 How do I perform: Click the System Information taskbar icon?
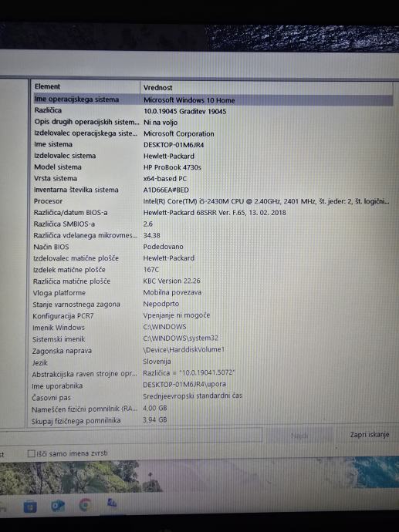coord(112,503)
